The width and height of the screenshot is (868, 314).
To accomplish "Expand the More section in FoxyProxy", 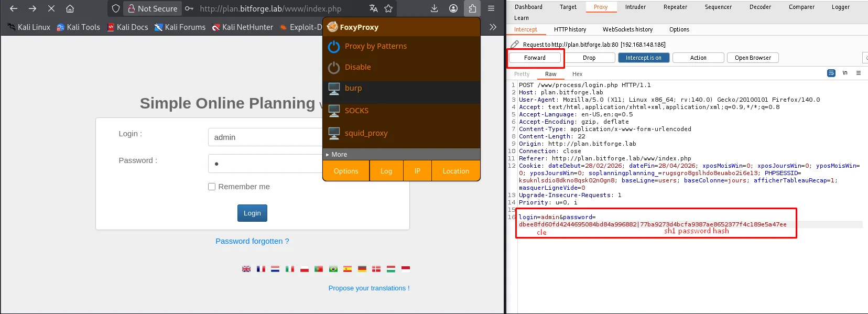I will (402, 154).
